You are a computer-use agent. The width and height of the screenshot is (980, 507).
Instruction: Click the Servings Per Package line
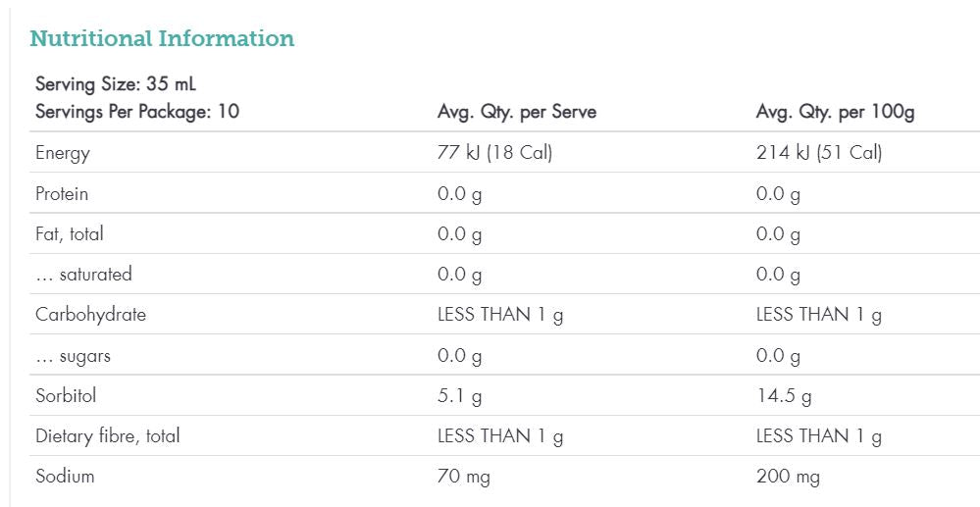tap(137, 112)
